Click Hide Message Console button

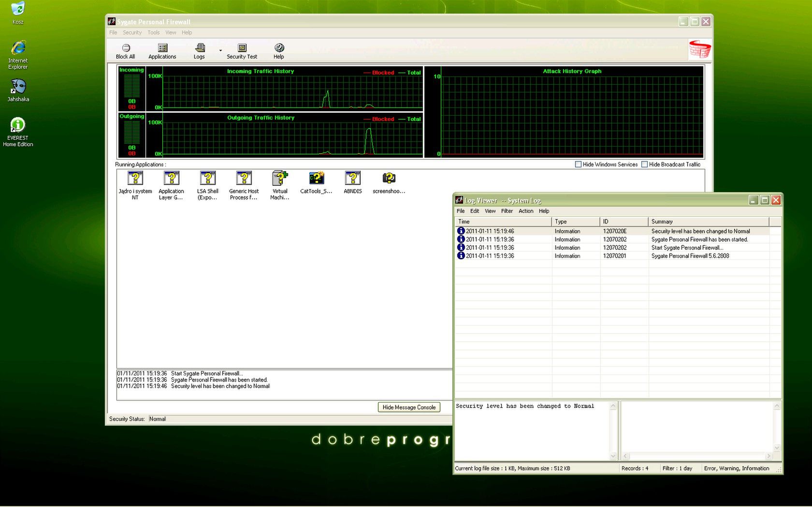coord(409,407)
